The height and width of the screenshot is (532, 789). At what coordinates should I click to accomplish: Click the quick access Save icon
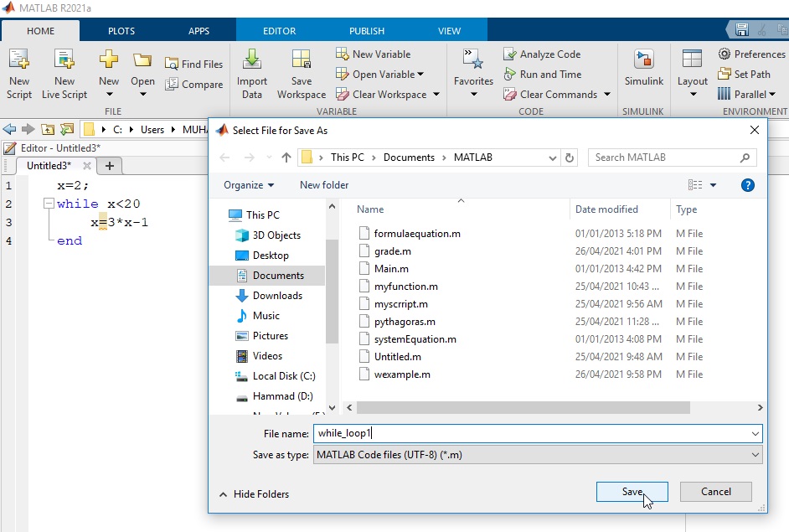pyautogui.click(x=742, y=29)
